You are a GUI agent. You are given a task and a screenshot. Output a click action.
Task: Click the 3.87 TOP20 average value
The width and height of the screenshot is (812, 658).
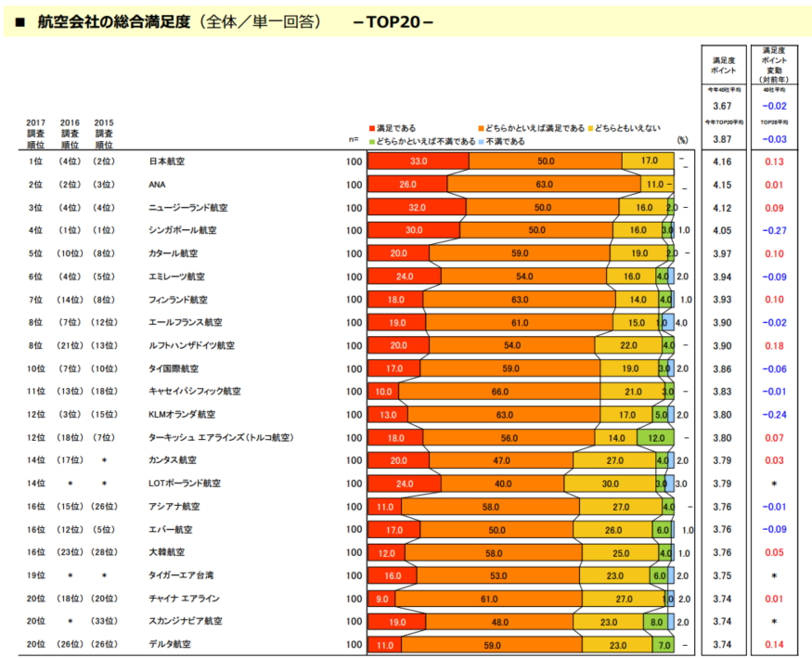[722, 139]
